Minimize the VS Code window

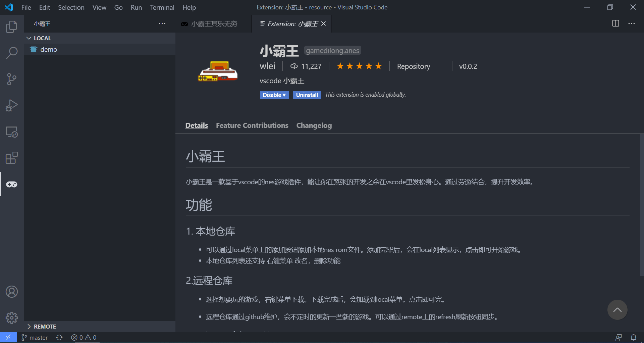[587, 7]
